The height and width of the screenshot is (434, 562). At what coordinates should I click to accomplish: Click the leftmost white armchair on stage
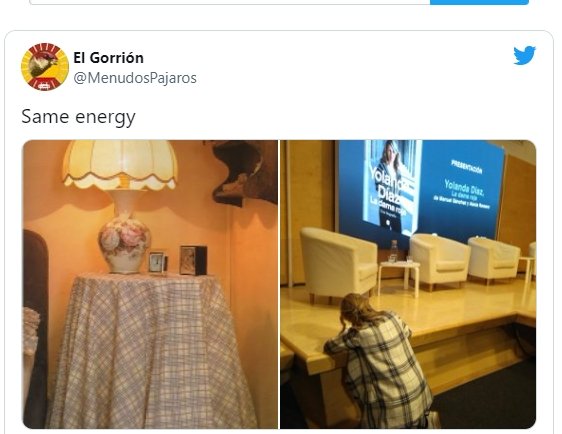click(338, 264)
